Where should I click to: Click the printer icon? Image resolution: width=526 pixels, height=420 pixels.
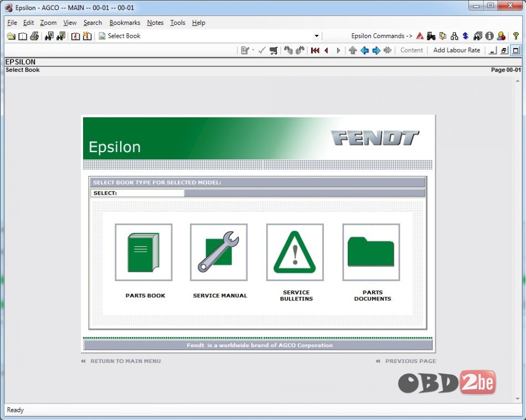[34, 36]
